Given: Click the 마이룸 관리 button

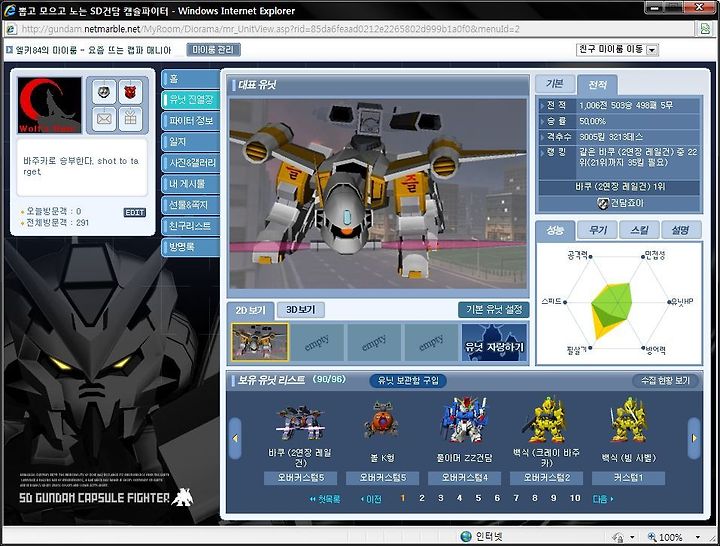Looking at the screenshot, I should [x=213, y=50].
